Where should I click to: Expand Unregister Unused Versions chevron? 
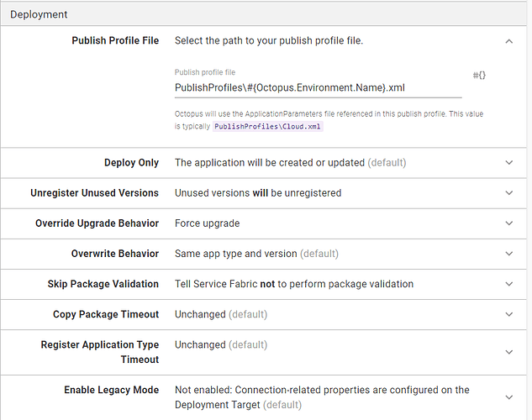point(508,193)
